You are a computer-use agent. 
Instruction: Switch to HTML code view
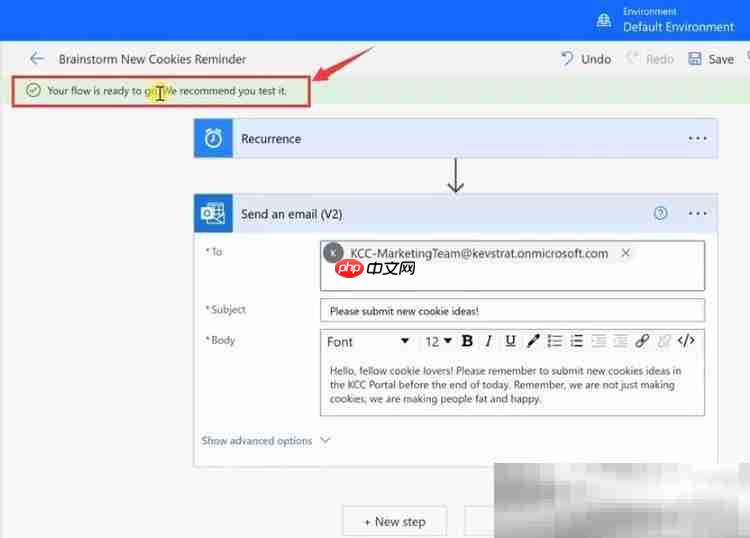point(686,340)
